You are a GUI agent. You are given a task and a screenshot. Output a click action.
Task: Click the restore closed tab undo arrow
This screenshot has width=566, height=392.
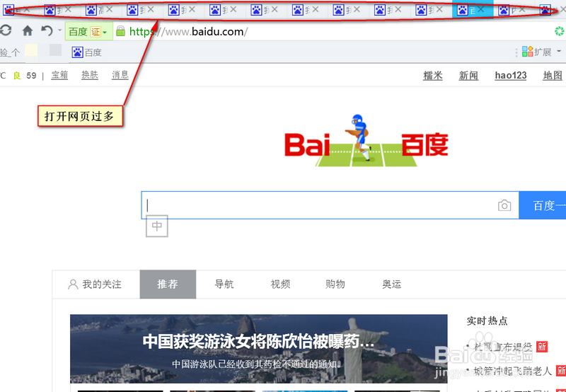point(47,31)
